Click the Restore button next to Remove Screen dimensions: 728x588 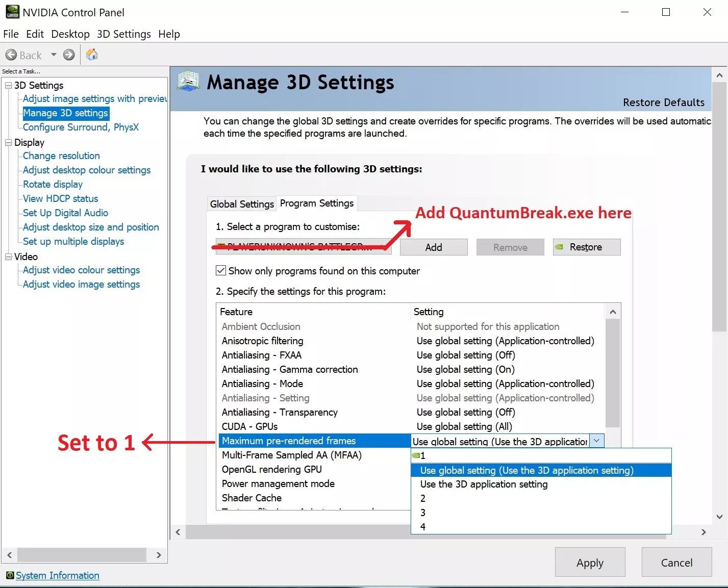[587, 247]
